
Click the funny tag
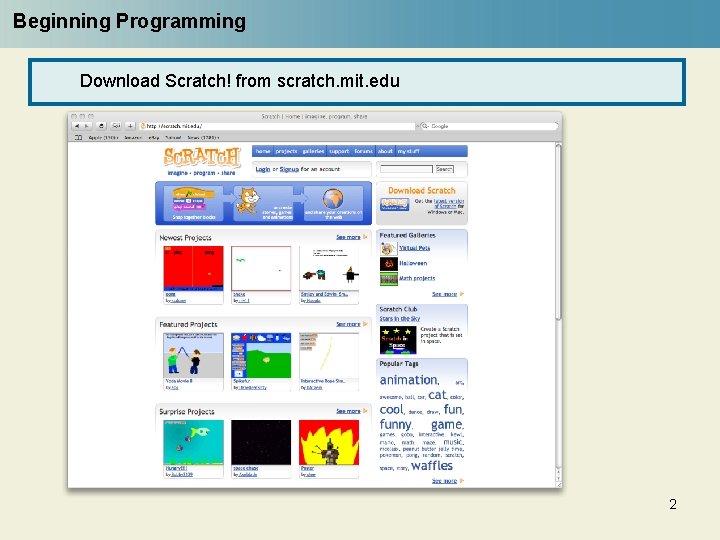(395, 425)
